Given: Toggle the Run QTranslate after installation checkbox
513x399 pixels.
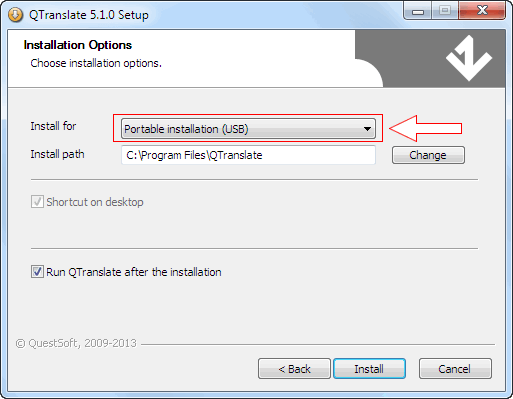Looking at the screenshot, I should [x=37, y=272].
